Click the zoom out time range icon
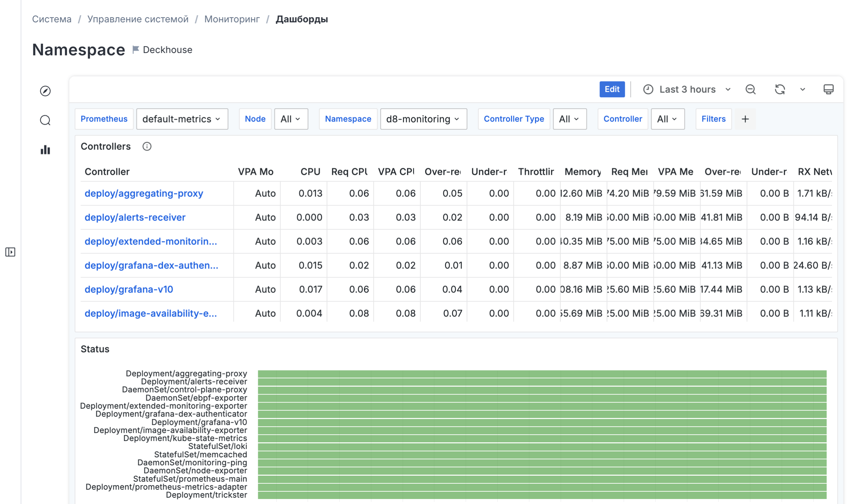This screenshot has width=854, height=504. [751, 89]
